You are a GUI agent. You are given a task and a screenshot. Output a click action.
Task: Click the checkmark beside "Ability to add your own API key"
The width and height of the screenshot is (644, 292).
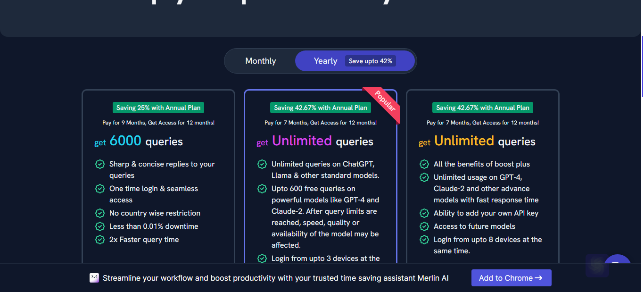[x=424, y=213]
